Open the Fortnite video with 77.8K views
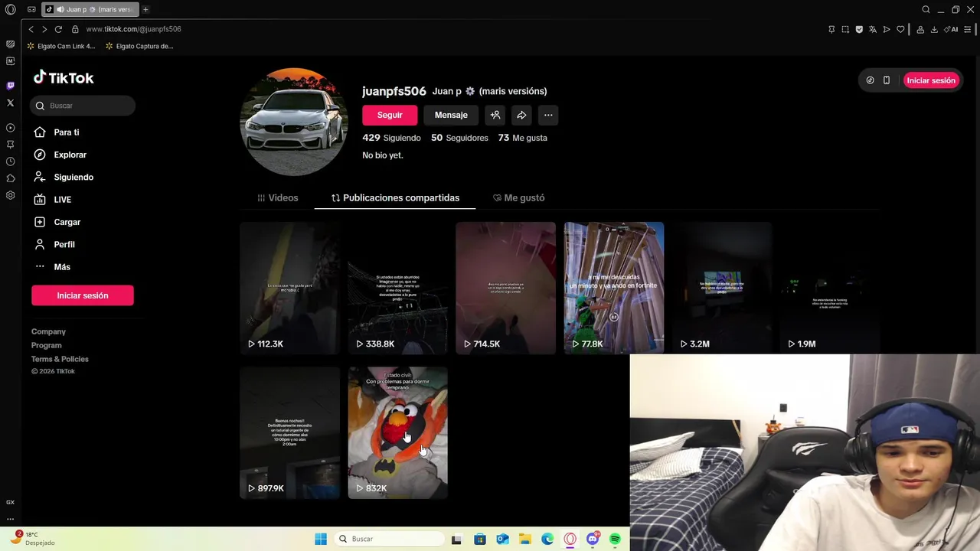Image resolution: width=980 pixels, height=551 pixels. [x=614, y=288]
